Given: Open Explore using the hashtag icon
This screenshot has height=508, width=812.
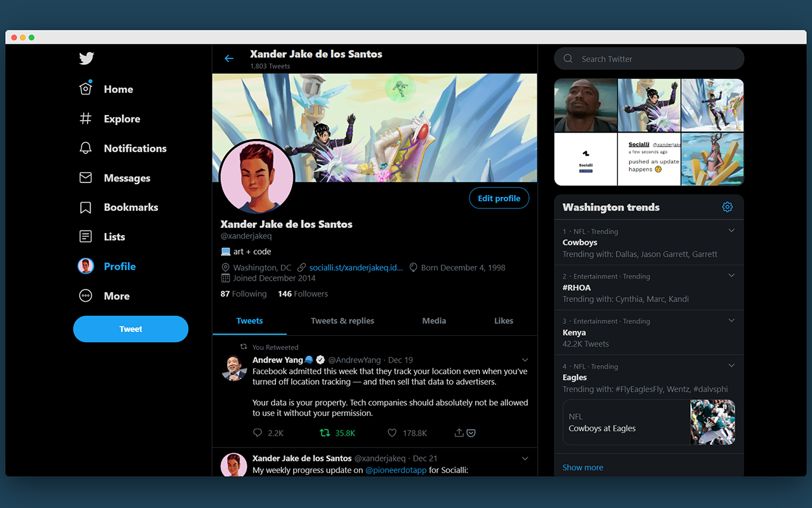Looking at the screenshot, I should 86,119.
